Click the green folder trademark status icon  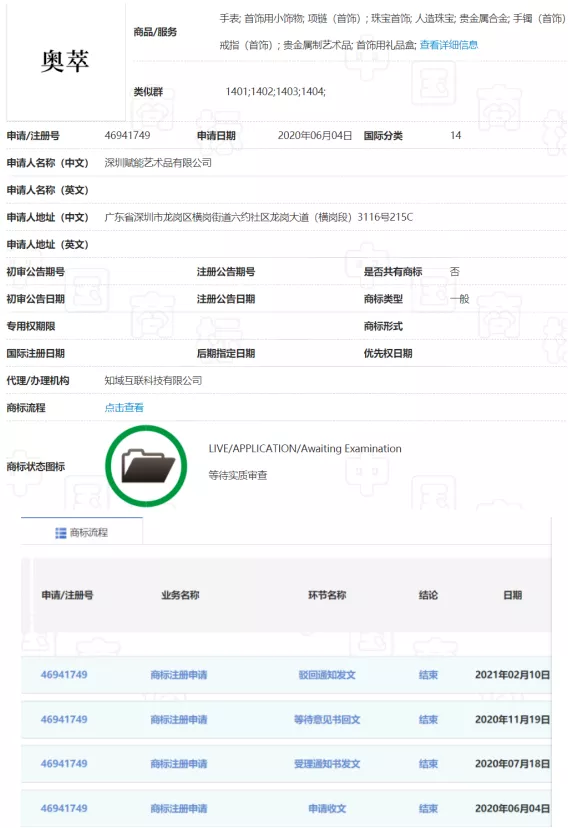point(146,466)
